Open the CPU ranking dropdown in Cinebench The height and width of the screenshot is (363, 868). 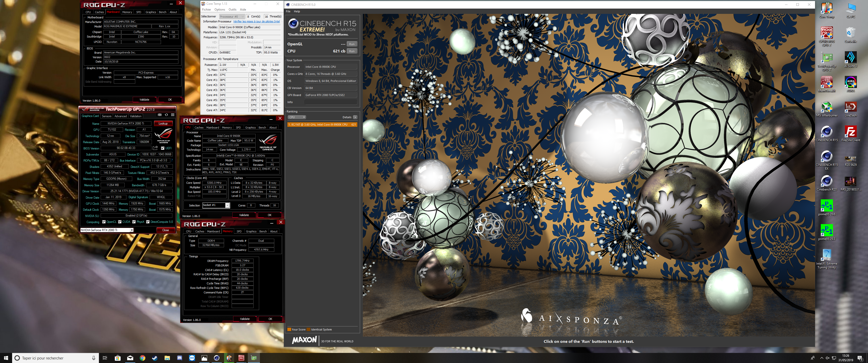296,117
